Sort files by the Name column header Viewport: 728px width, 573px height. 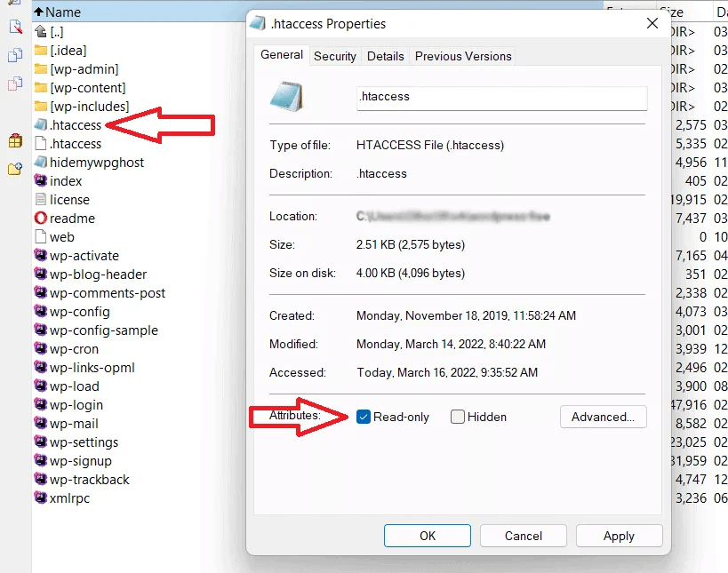point(62,12)
